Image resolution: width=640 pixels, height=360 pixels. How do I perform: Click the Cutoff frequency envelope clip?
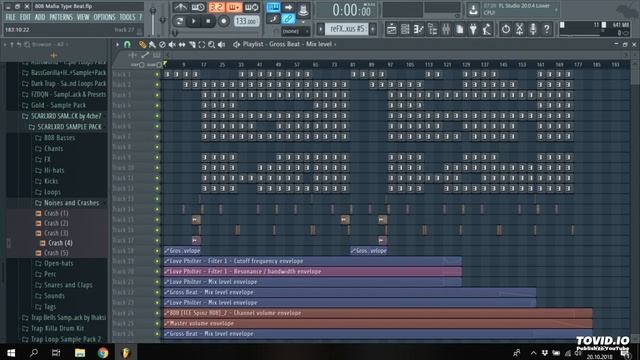(x=312, y=261)
